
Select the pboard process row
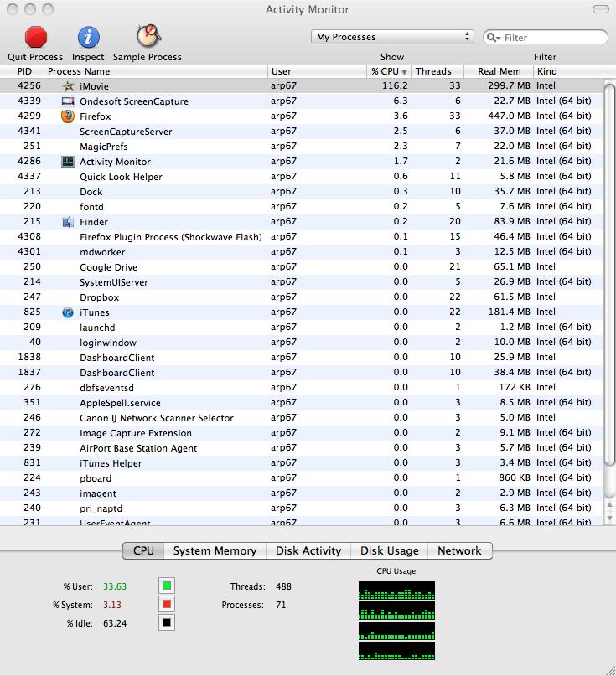coord(302,478)
